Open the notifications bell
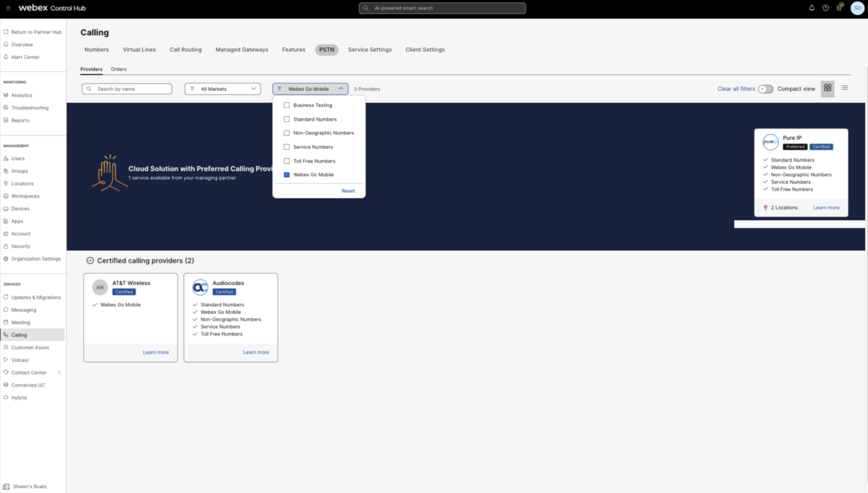The height and width of the screenshot is (493, 868). [811, 8]
